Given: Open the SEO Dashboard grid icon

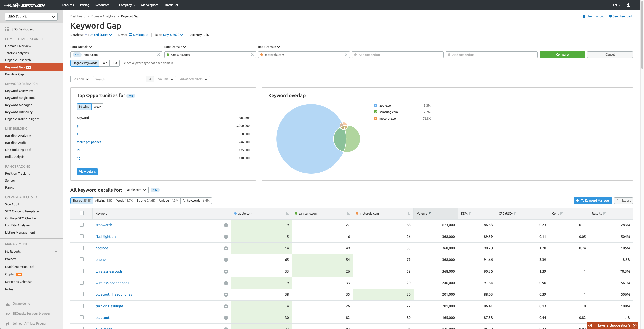Looking at the screenshot, I should [x=7, y=29].
